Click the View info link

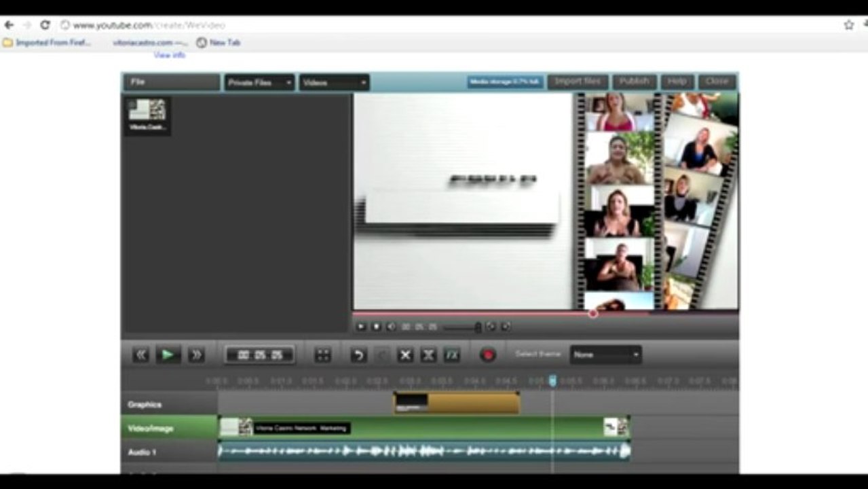point(169,55)
